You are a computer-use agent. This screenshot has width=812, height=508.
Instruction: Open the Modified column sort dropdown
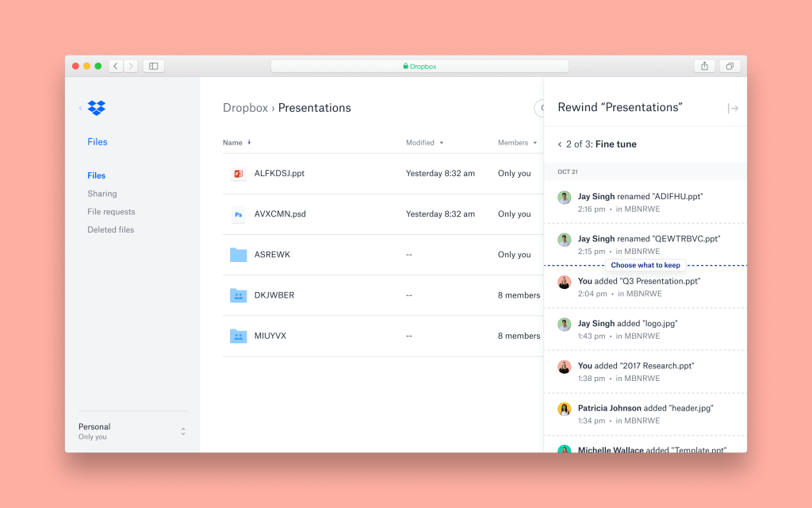click(441, 143)
